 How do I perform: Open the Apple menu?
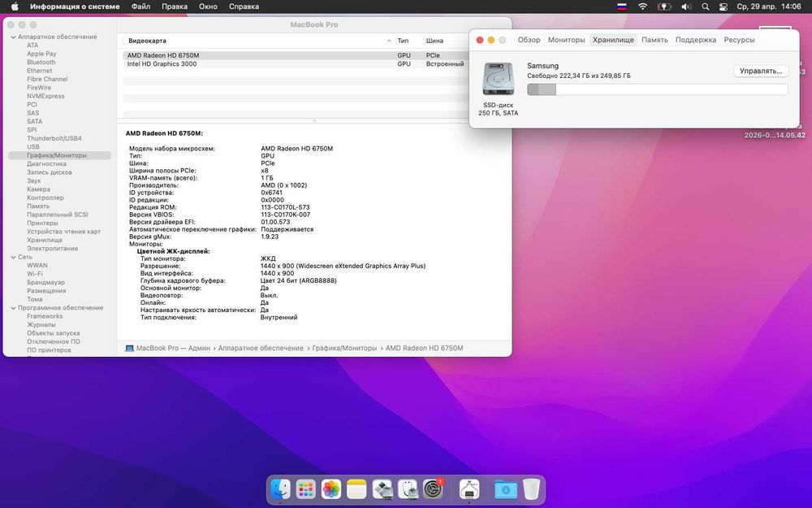coord(15,7)
